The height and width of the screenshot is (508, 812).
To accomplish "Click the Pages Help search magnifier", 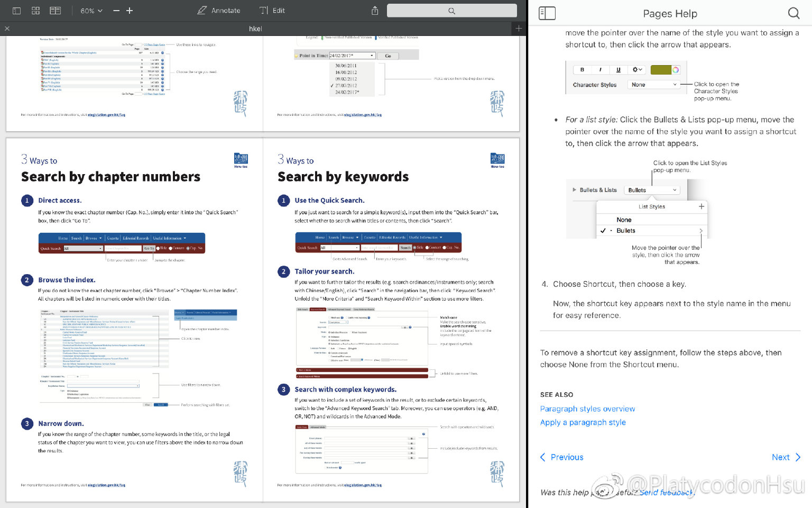I will [793, 13].
